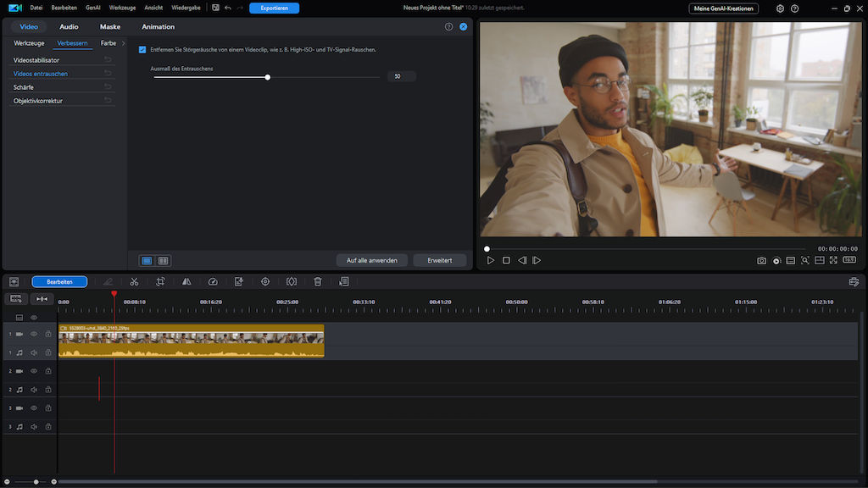Mute audio track 1 speaker icon

point(34,352)
